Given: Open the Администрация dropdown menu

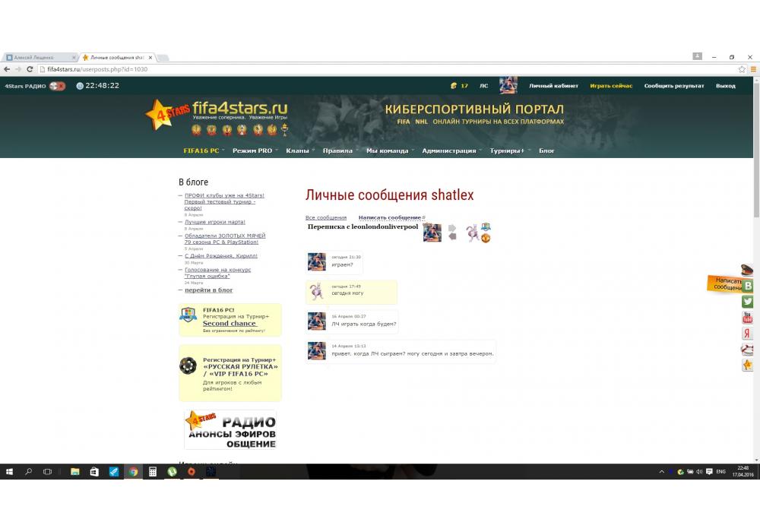Looking at the screenshot, I should [x=451, y=150].
